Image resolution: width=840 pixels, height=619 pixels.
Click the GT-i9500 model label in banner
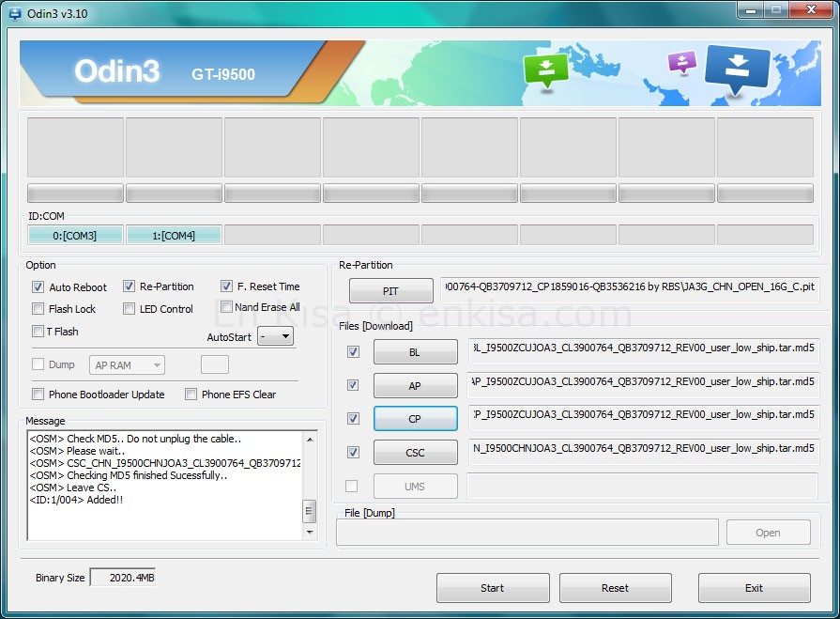point(223,74)
